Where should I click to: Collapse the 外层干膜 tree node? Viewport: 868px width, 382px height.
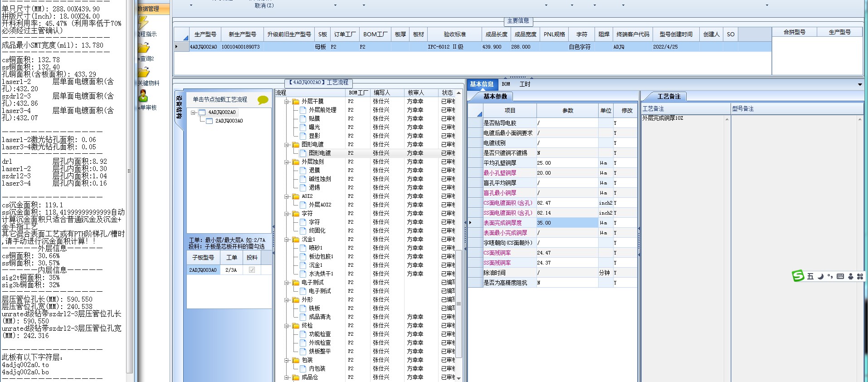coord(287,102)
